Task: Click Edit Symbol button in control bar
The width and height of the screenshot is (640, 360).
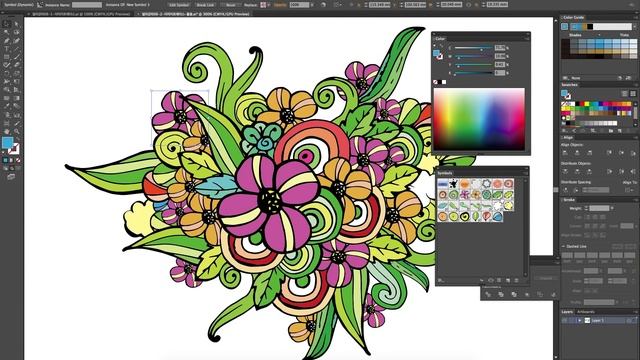Action: pyautogui.click(x=178, y=5)
